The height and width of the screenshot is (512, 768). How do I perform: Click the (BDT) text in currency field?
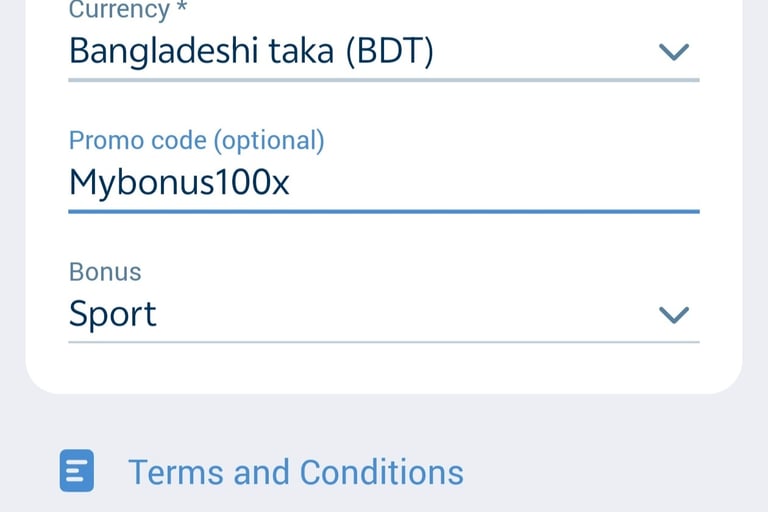click(x=390, y=51)
